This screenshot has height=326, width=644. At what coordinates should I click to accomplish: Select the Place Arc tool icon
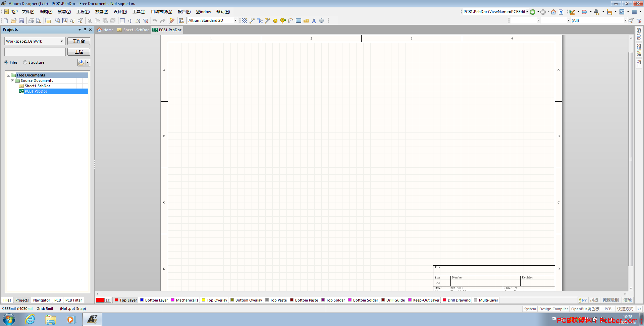tap(290, 21)
